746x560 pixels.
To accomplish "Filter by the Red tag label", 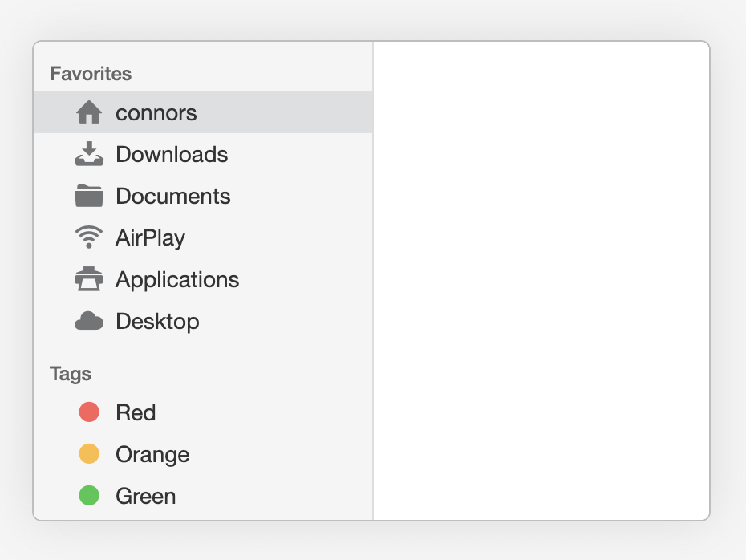I will 136,412.
